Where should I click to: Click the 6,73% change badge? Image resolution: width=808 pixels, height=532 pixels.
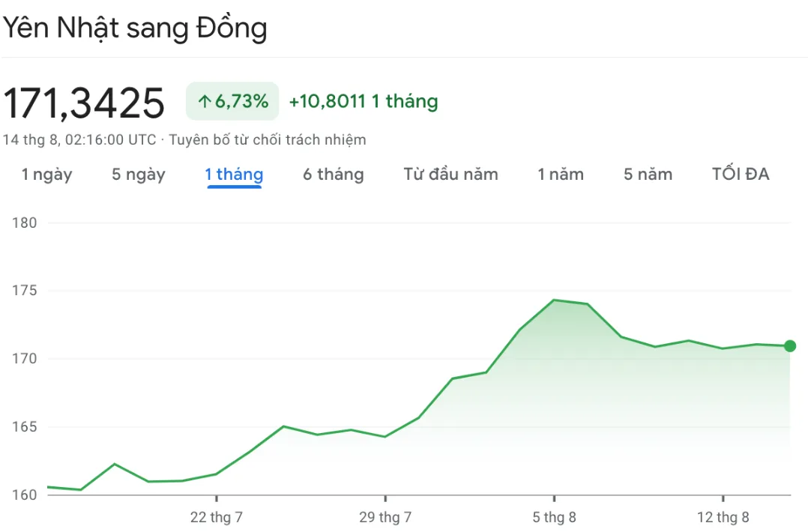(x=232, y=101)
